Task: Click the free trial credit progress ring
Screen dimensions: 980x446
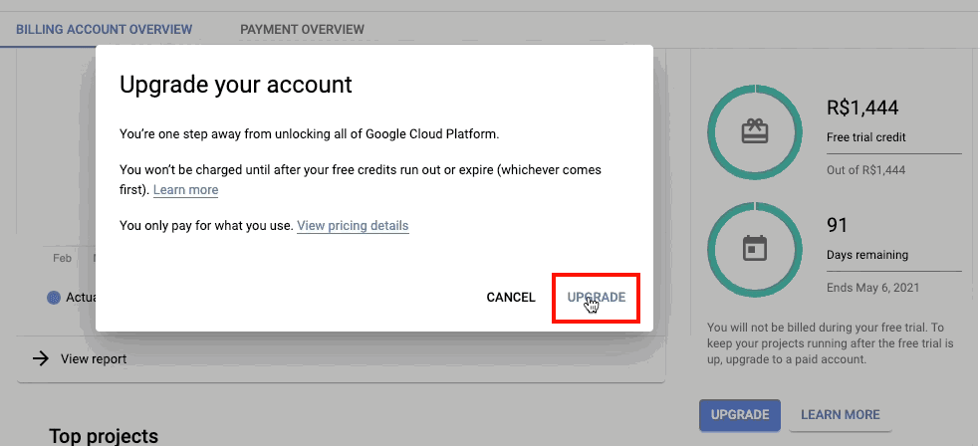Action: 755,131
